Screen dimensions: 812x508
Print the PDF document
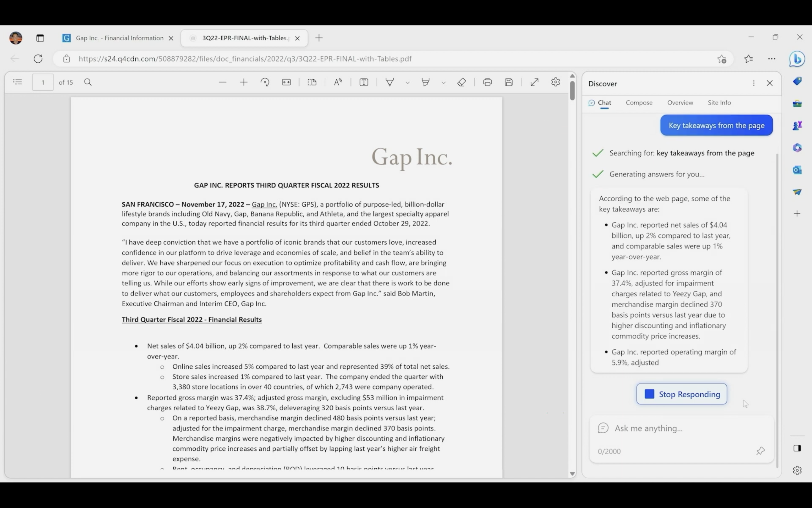[487, 82]
